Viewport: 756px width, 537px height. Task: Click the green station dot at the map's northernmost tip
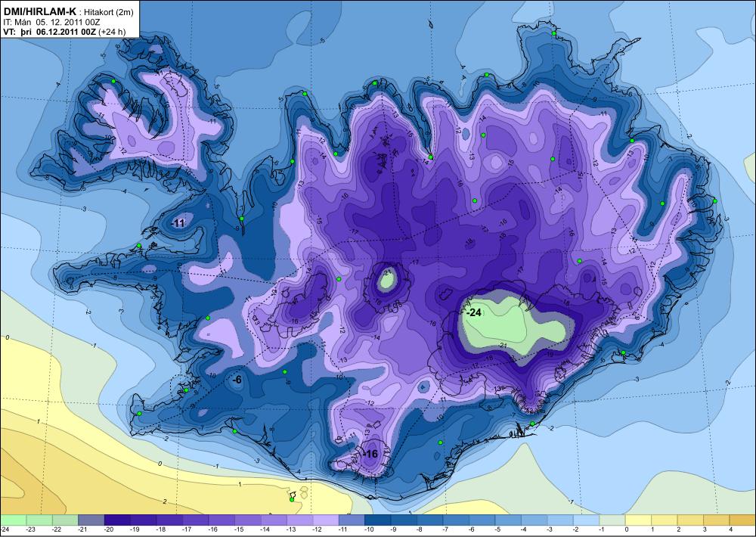click(554, 33)
